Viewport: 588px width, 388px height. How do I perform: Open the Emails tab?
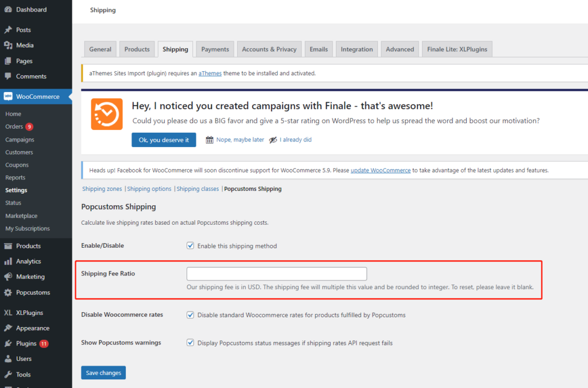319,49
